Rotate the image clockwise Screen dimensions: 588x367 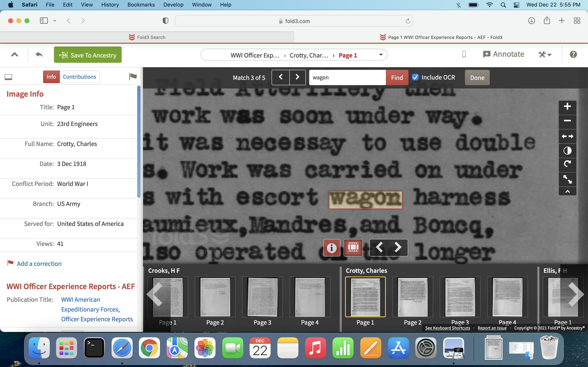[567, 164]
